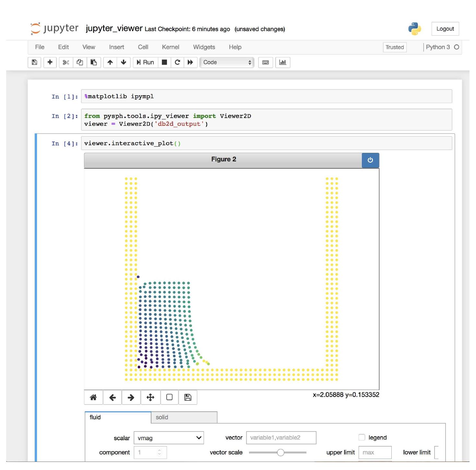The width and height of the screenshot is (476, 470).
Task: Reset the figure view with home icon
Action: 93,397
